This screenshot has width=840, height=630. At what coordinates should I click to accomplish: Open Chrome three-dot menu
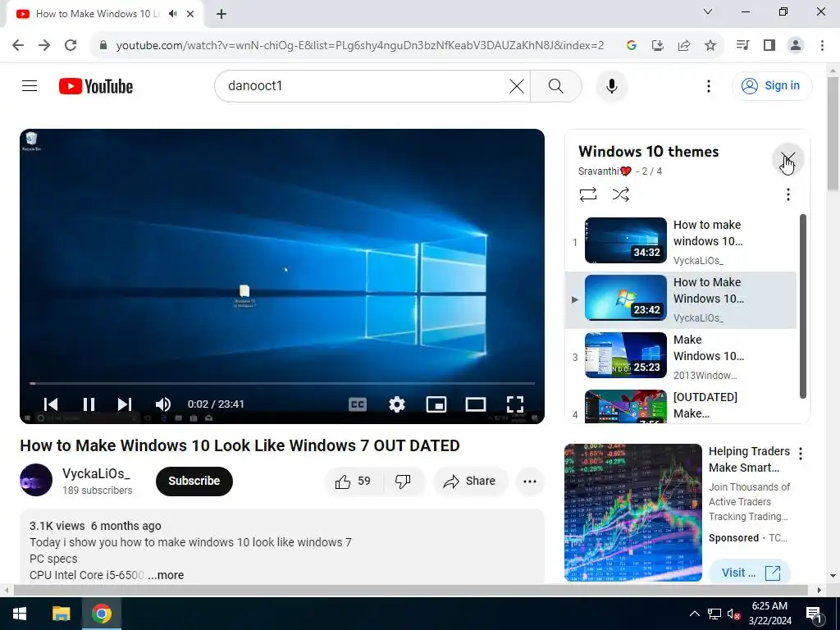point(822,45)
